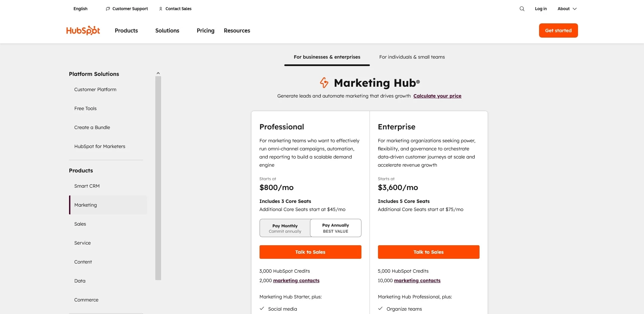Image resolution: width=644 pixels, height=314 pixels.
Task: Select Sales in the Products sidebar list
Action: pyautogui.click(x=80, y=224)
